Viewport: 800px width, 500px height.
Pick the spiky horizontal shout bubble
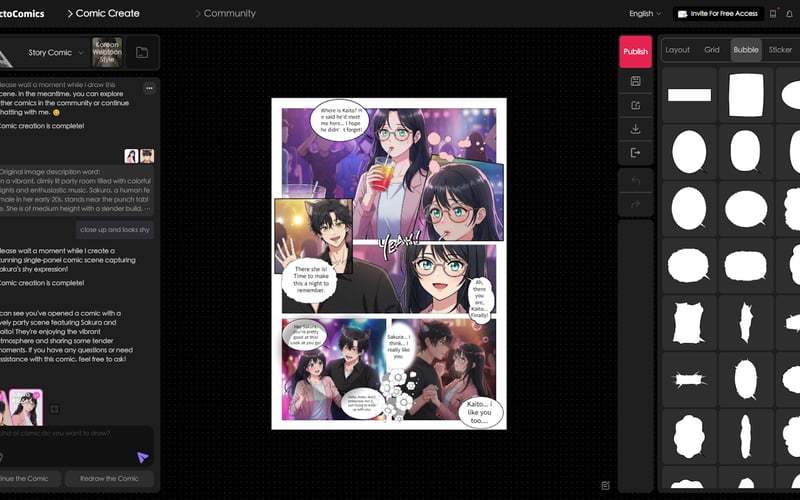click(689, 380)
